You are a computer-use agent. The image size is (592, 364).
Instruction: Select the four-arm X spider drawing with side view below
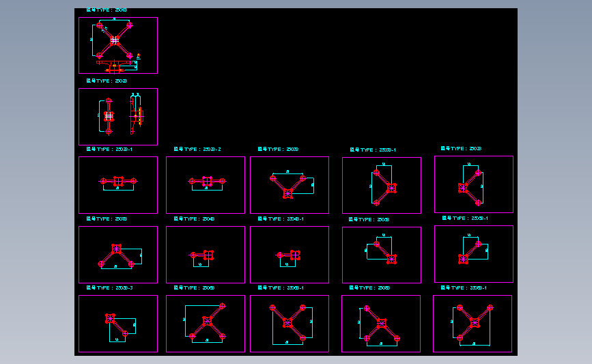[118, 45]
